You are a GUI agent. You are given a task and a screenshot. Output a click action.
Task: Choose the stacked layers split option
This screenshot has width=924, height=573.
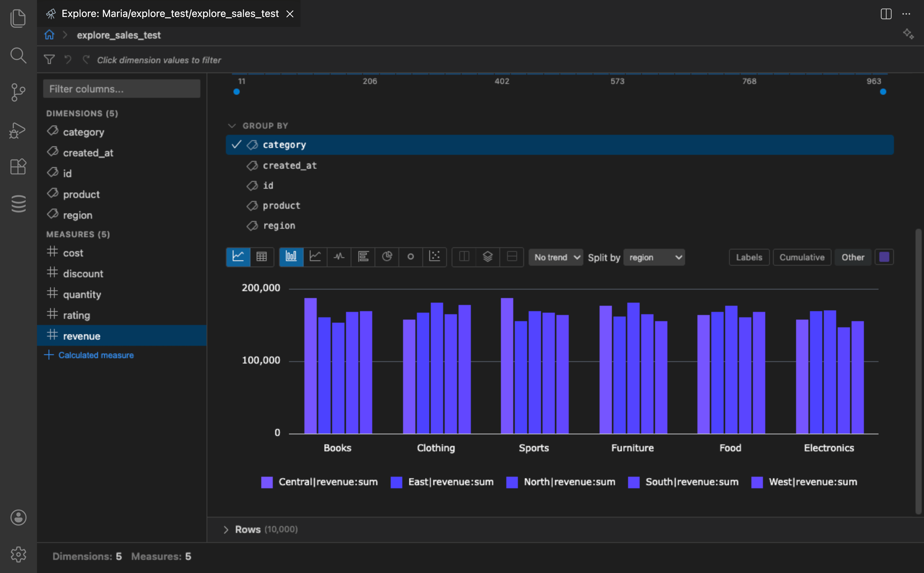[487, 257]
